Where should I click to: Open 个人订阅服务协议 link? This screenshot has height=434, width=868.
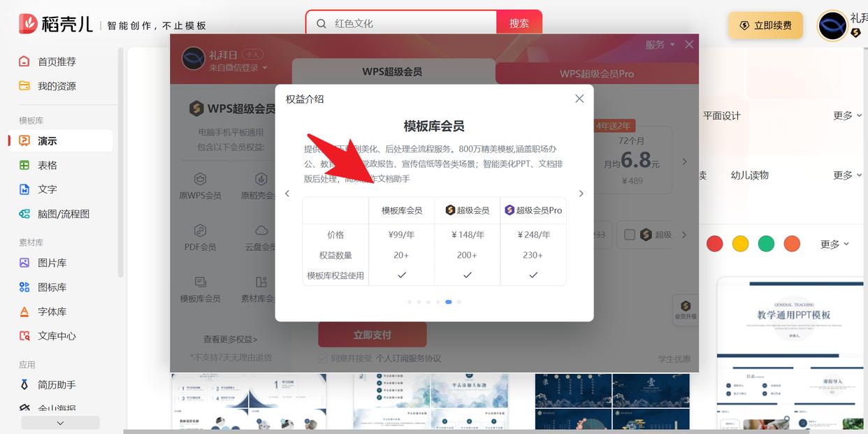pyautogui.click(x=409, y=359)
